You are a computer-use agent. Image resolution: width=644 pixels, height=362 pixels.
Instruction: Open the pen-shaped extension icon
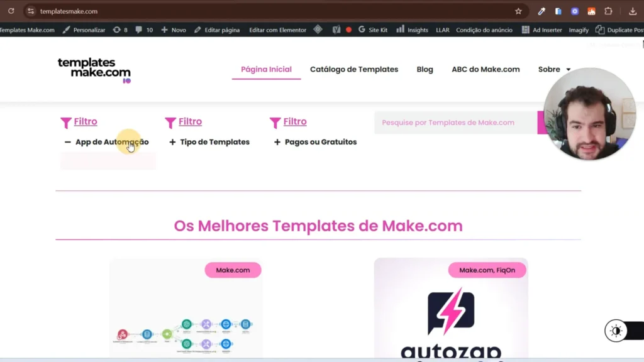pos(541,11)
